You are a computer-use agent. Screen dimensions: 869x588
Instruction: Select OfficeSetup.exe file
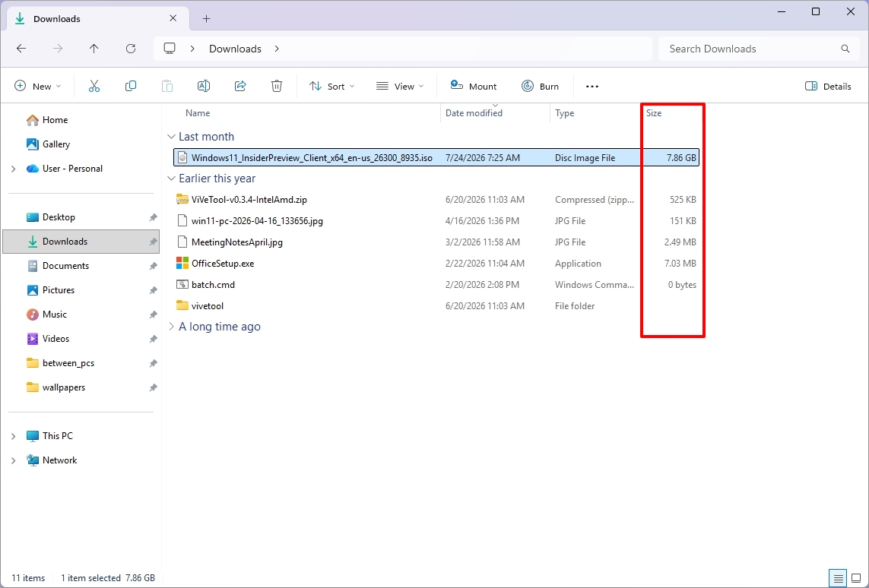click(x=436, y=264)
